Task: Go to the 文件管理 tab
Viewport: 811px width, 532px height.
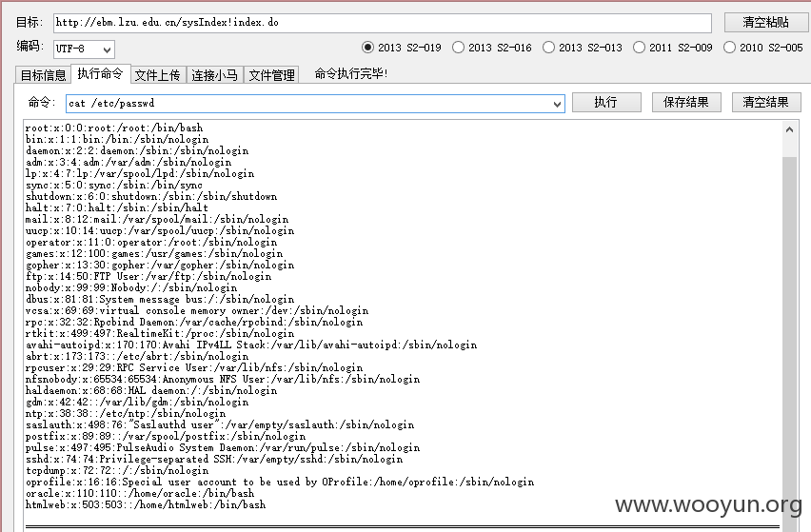Action: (x=271, y=75)
